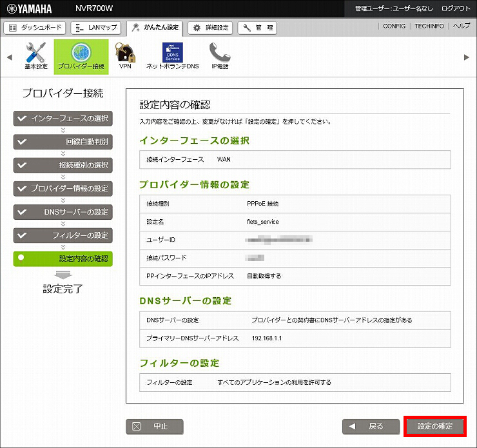The image size is (477, 448).
Task: Select the プロバイダー接続 globe icon
Action: [x=81, y=57]
